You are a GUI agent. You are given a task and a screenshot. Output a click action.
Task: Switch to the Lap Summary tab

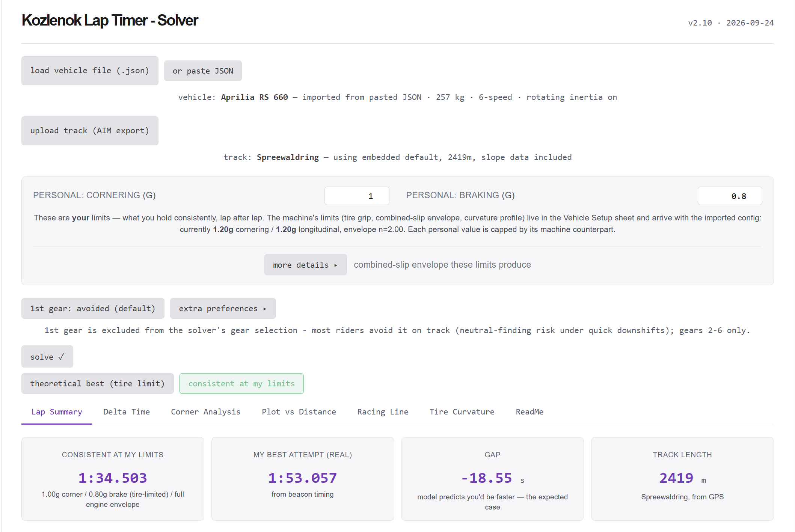tap(57, 412)
